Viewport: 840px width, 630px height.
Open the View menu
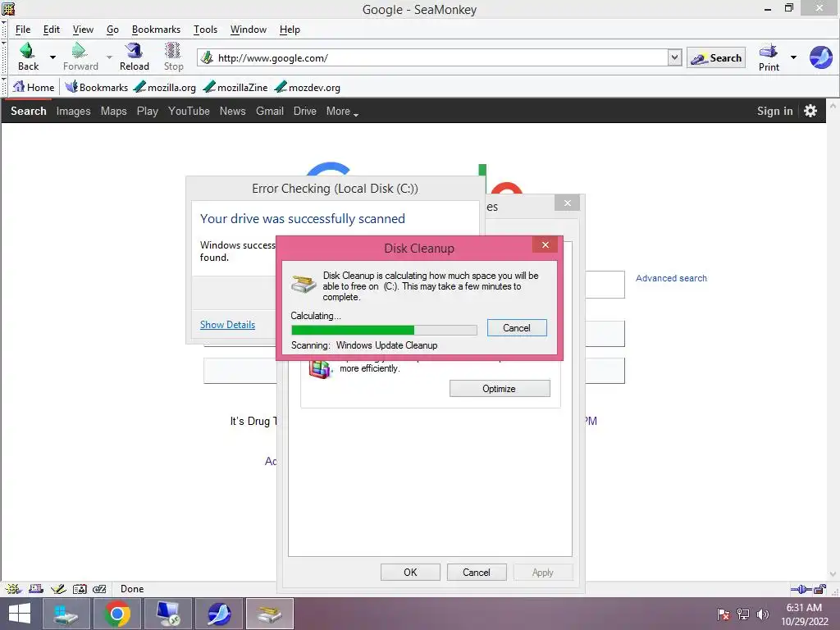[x=83, y=30]
